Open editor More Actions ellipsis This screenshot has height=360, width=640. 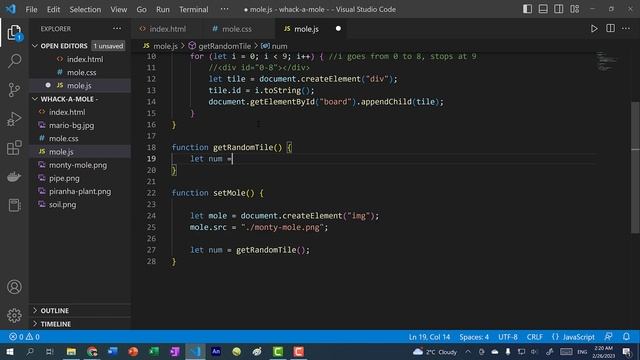tap(626, 29)
